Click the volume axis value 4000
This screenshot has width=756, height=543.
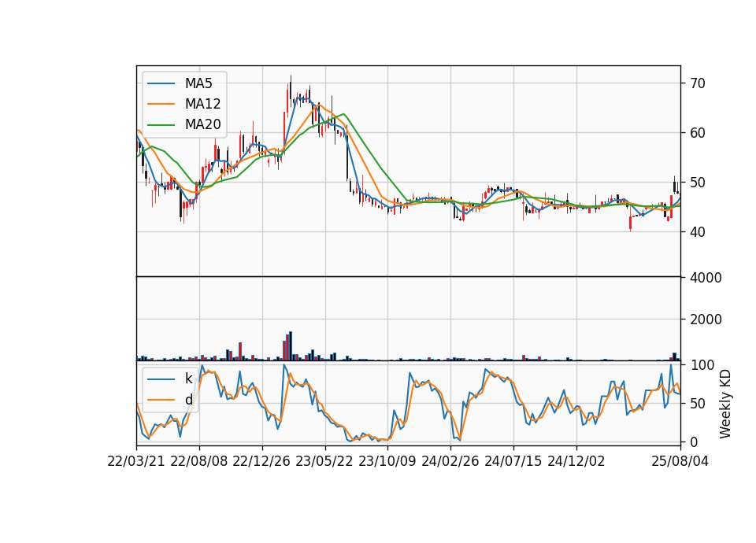706,278
